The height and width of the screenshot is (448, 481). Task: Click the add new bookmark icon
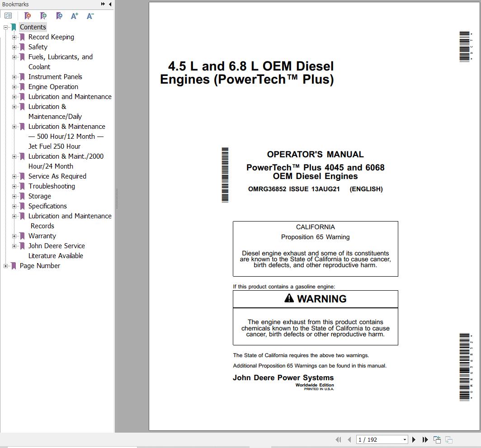pyautogui.click(x=43, y=16)
